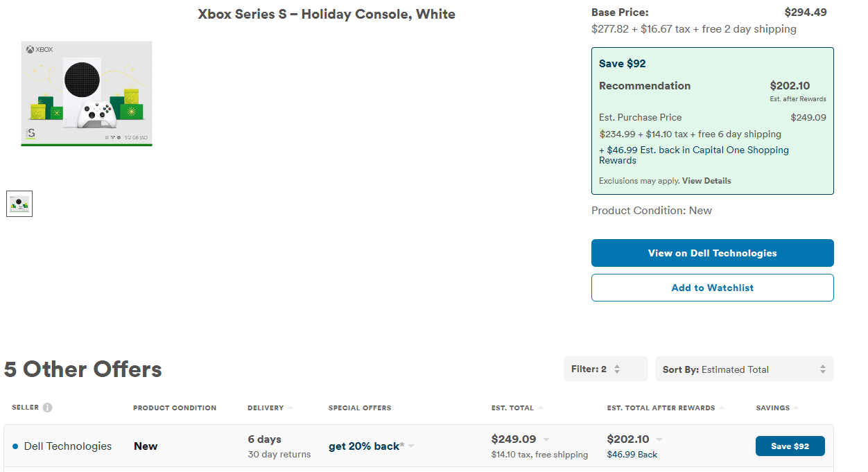Image resolution: width=868 pixels, height=472 pixels.
Task: Sort offers by Delivery column arrow
Action: [290, 408]
